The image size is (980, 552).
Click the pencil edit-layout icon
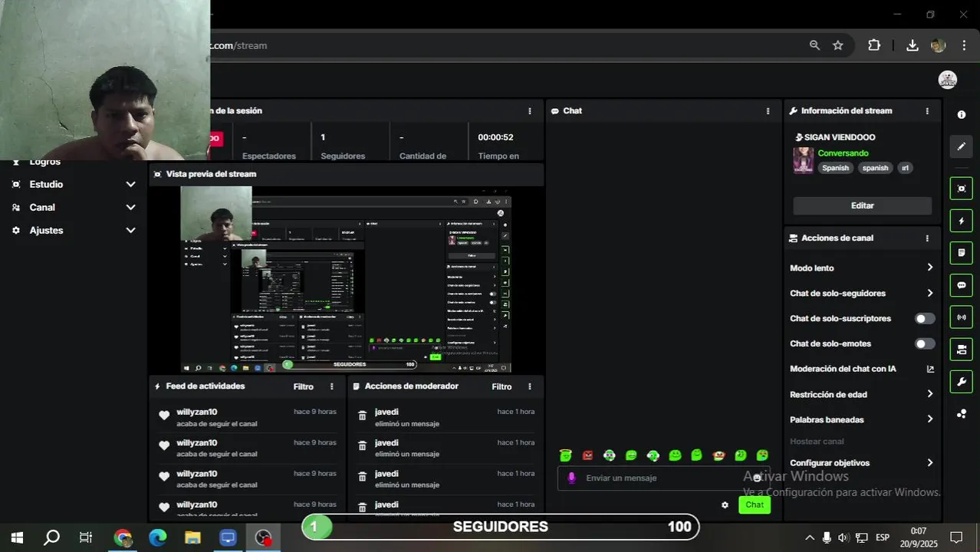tap(962, 146)
